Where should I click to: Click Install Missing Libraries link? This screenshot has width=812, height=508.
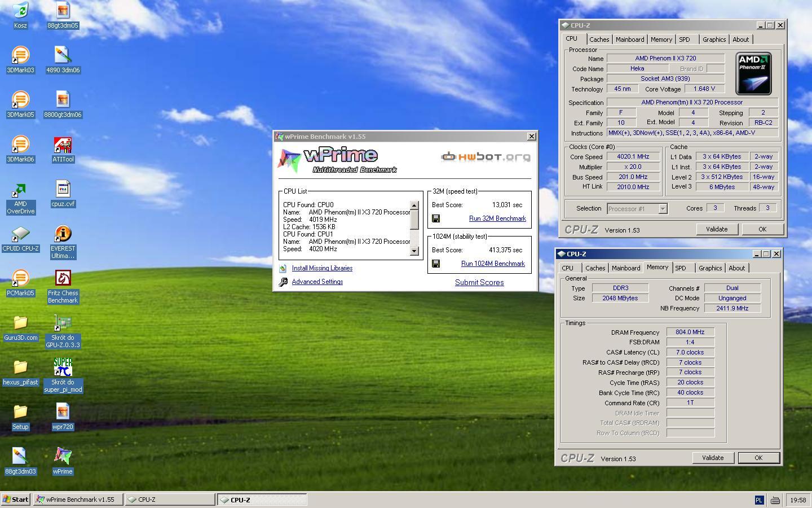[x=322, y=268]
